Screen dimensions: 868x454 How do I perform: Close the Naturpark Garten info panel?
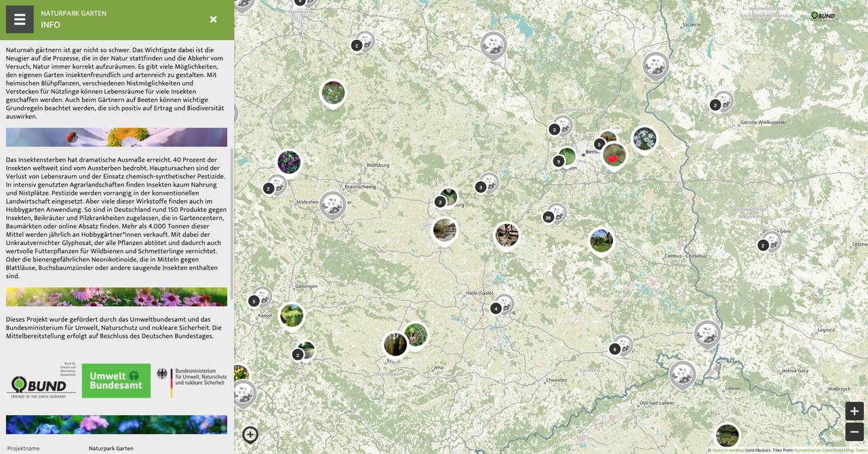point(213,20)
